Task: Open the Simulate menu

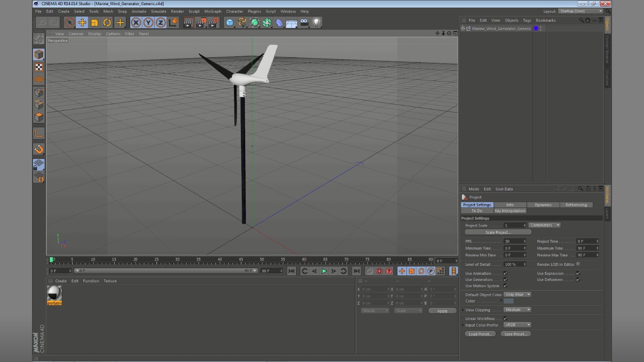Action: click(158, 11)
